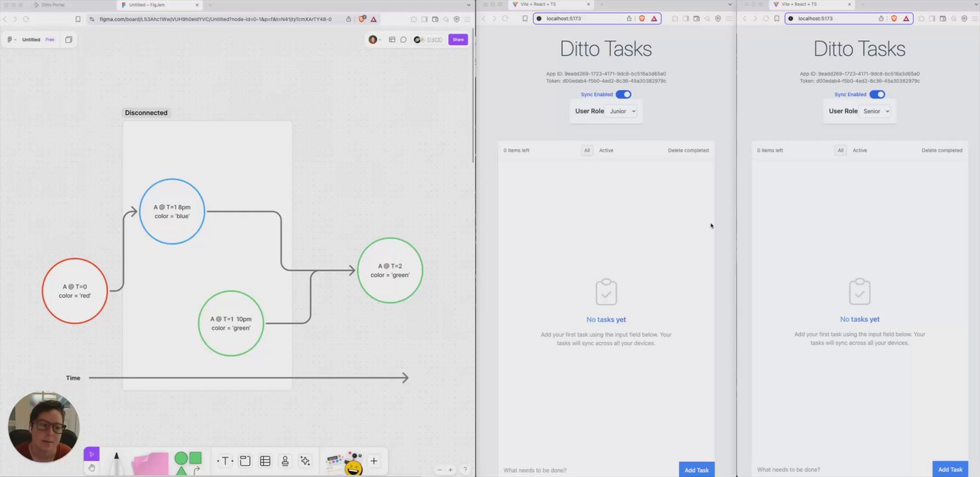Select the Section tool in FigJam toolbar
980x477 pixels.
(245, 461)
